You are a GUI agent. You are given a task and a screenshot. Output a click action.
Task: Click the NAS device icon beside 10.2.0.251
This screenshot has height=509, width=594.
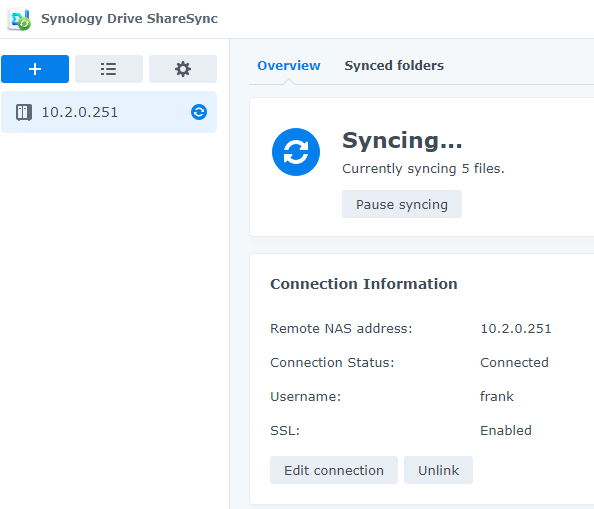pos(23,112)
